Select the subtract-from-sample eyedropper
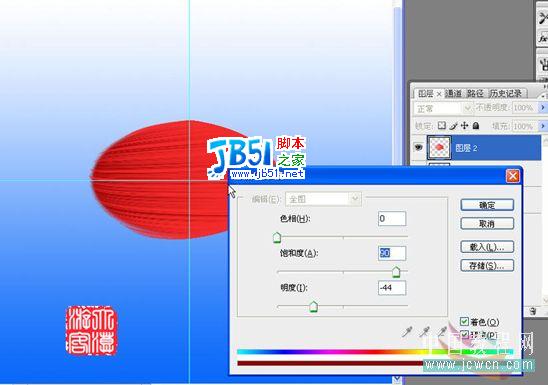Image resolution: width=548 pixels, height=385 pixels. click(x=442, y=332)
